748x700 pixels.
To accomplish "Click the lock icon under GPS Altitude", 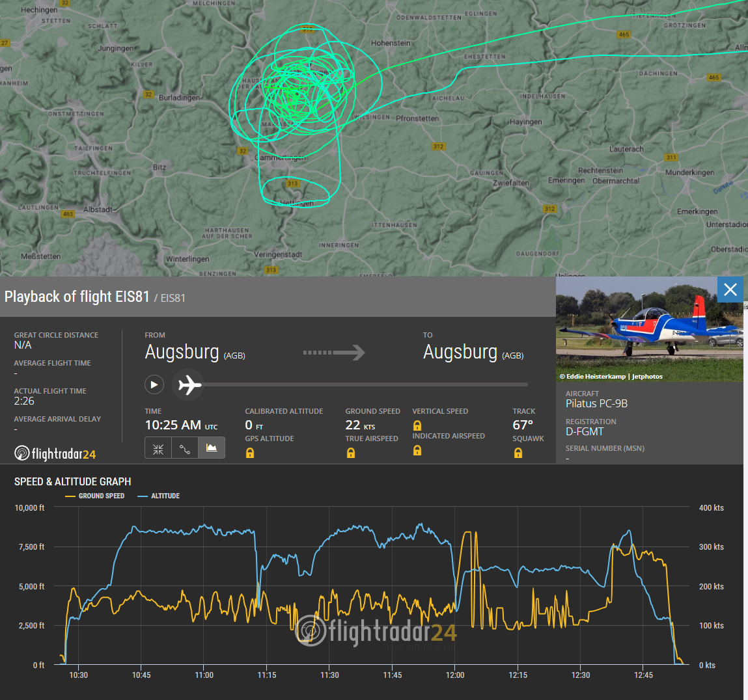I will click(250, 453).
